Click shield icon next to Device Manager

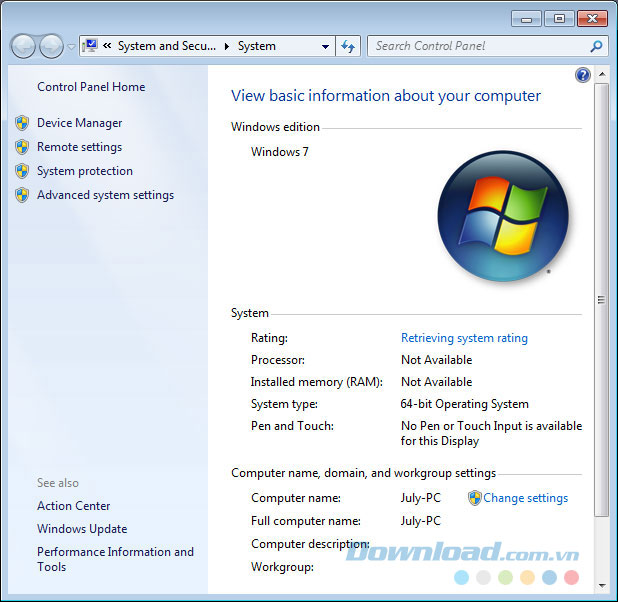tap(22, 123)
